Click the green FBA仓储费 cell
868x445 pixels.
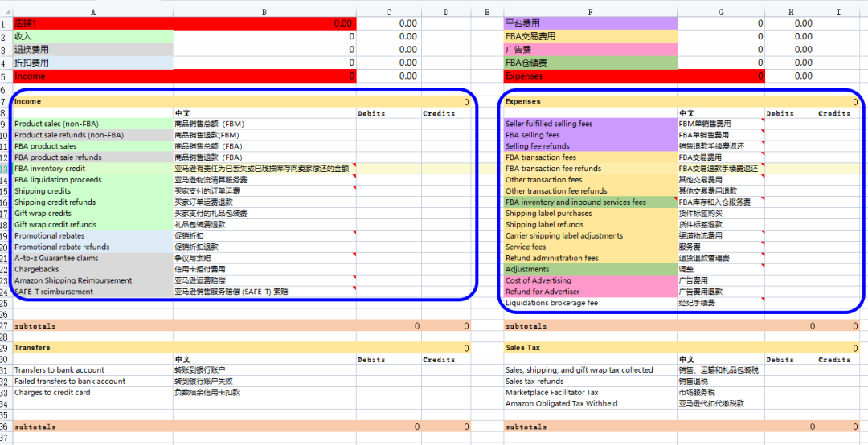[590, 63]
